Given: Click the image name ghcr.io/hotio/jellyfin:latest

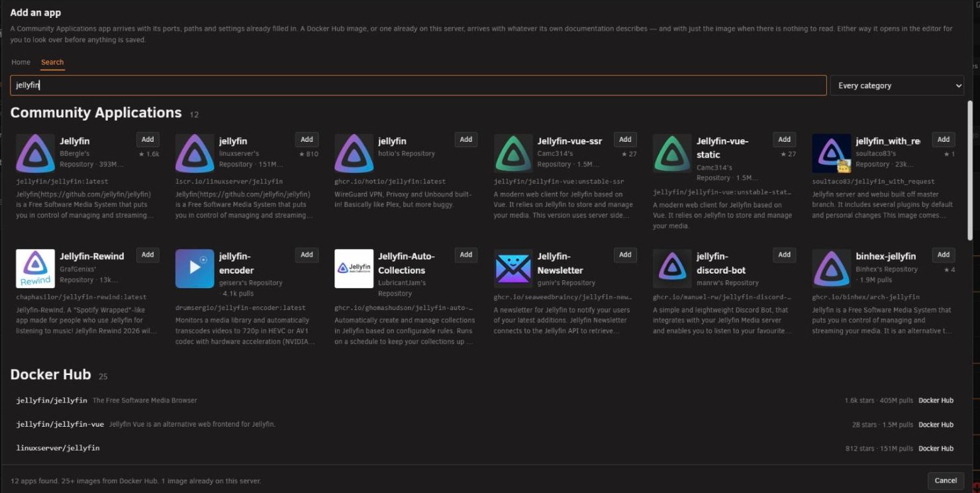Looking at the screenshot, I should pos(390,182).
